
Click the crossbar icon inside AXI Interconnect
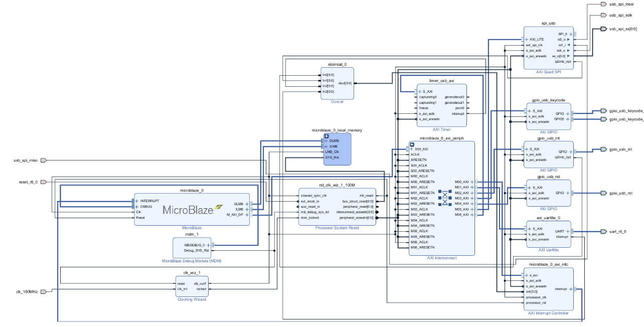[444, 198]
